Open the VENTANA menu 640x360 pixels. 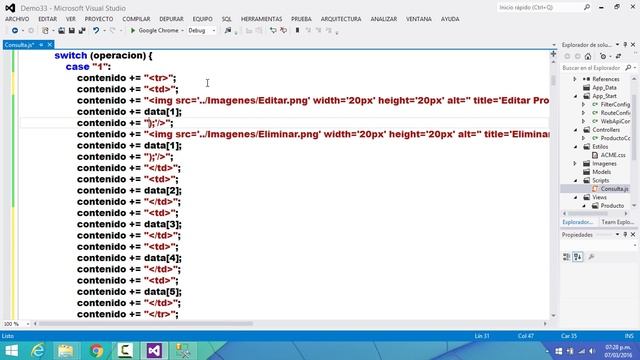coord(418,19)
